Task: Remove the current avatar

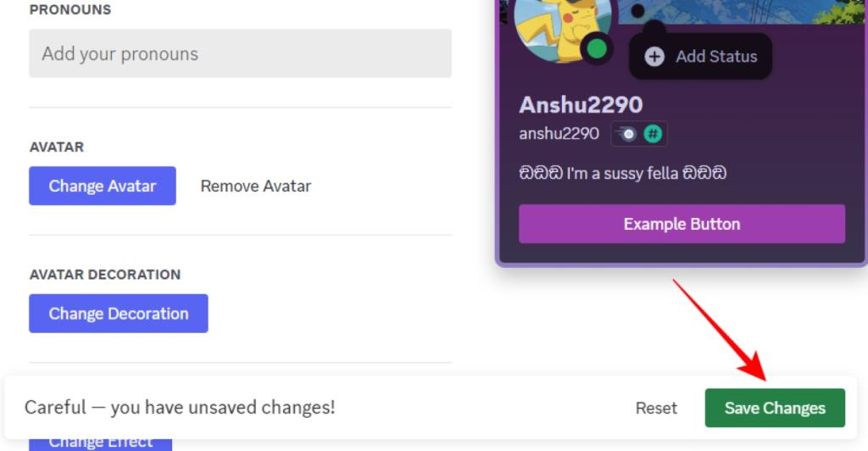Action: (255, 186)
